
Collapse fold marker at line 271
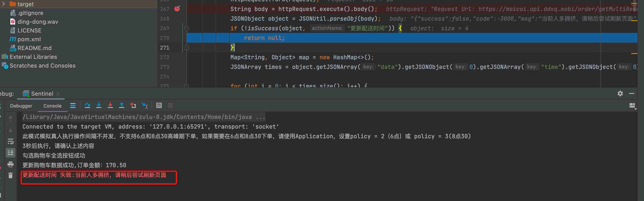(186, 47)
